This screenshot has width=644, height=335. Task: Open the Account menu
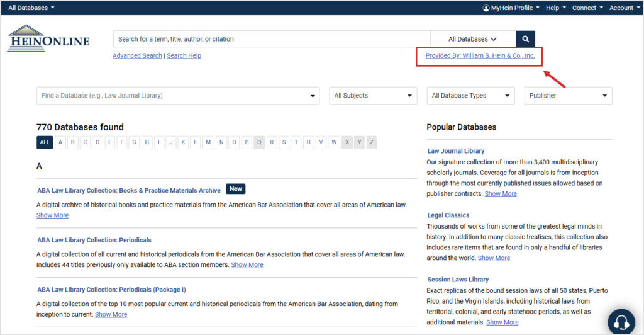point(625,8)
